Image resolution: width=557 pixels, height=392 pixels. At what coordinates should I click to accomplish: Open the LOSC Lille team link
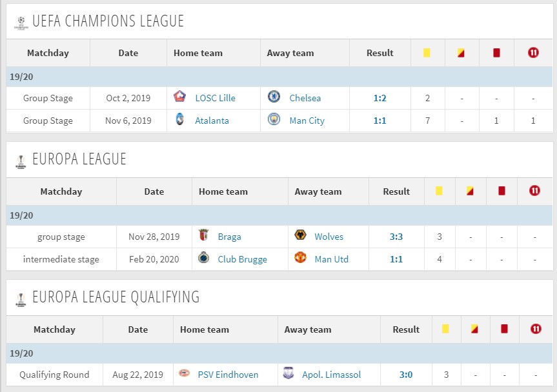[216, 98]
